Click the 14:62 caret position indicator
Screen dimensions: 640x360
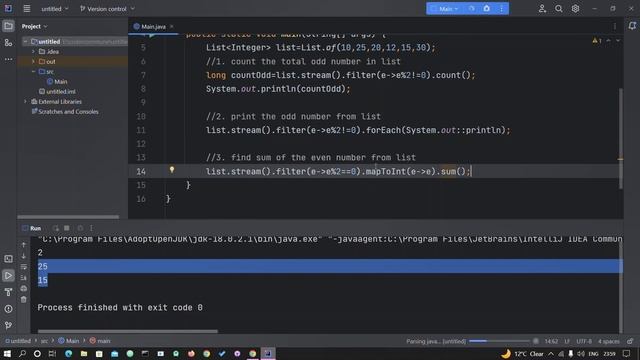click(x=551, y=341)
